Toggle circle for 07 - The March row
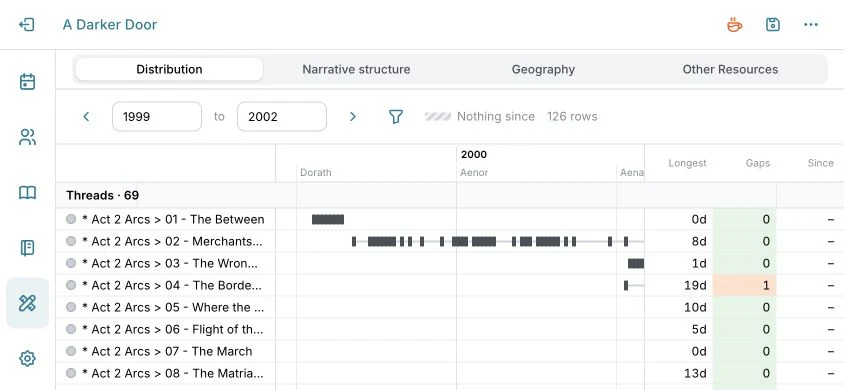The width and height of the screenshot is (844, 390). 71,351
